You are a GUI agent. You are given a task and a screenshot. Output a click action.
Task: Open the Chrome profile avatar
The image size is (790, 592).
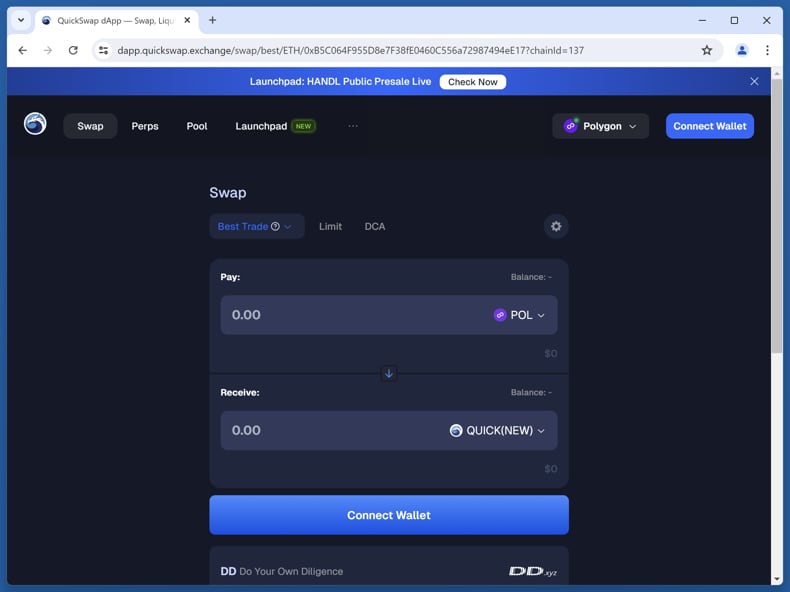pyautogui.click(x=742, y=50)
